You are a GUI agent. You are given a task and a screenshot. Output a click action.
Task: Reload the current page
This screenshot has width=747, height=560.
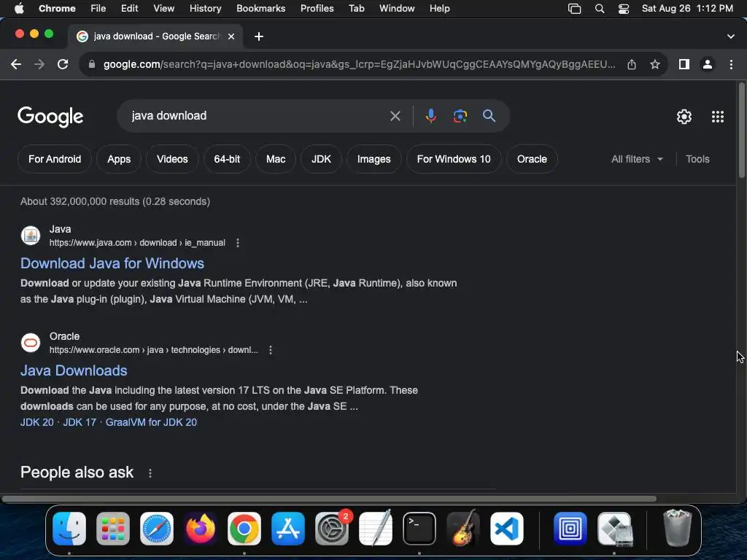coord(63,64)
